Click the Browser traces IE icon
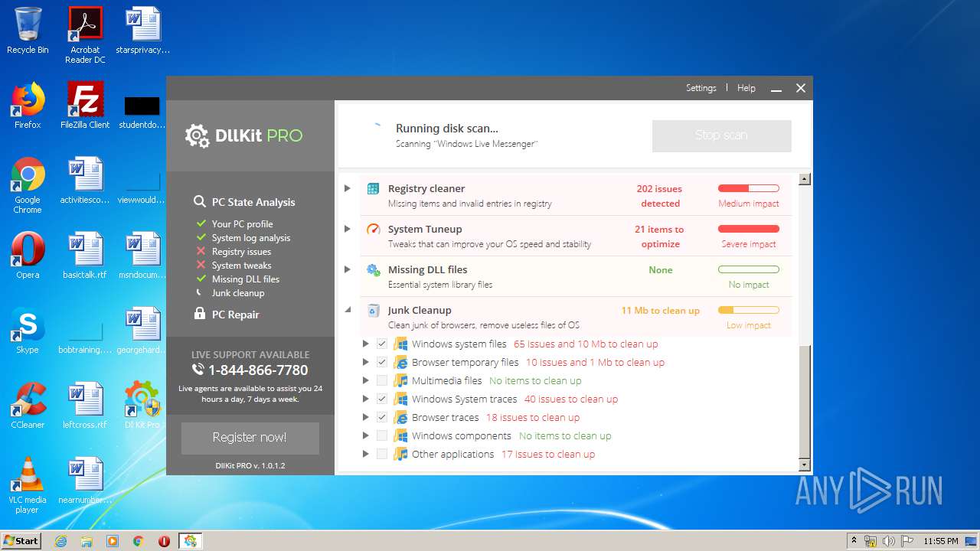This screenshot has height=551, width=980. coord(400,417)
